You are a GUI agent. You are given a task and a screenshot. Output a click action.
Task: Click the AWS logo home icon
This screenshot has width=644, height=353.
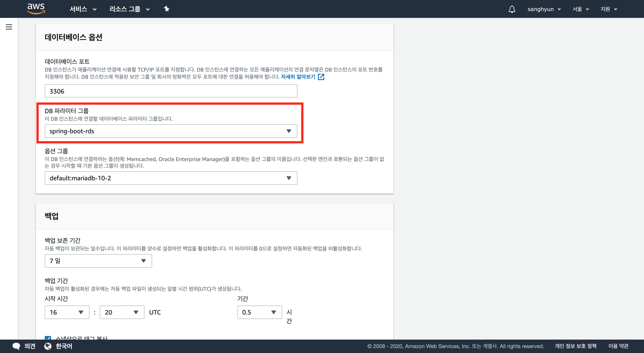pos(36,9)
